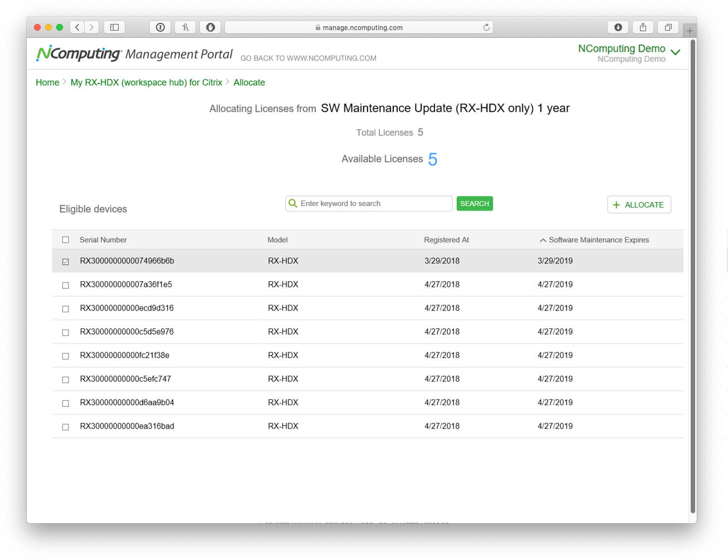Open the Share icon in Safari toolbar
The height and width of the screenshot is (560, 728).
643,27
